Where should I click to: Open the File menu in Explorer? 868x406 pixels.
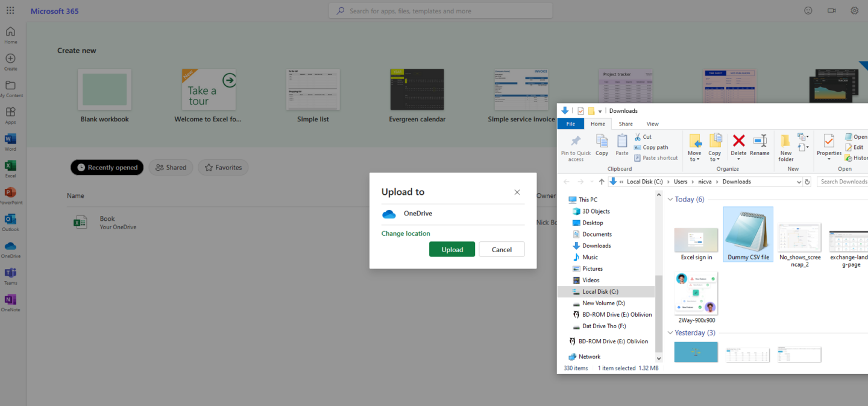[570, 123]
